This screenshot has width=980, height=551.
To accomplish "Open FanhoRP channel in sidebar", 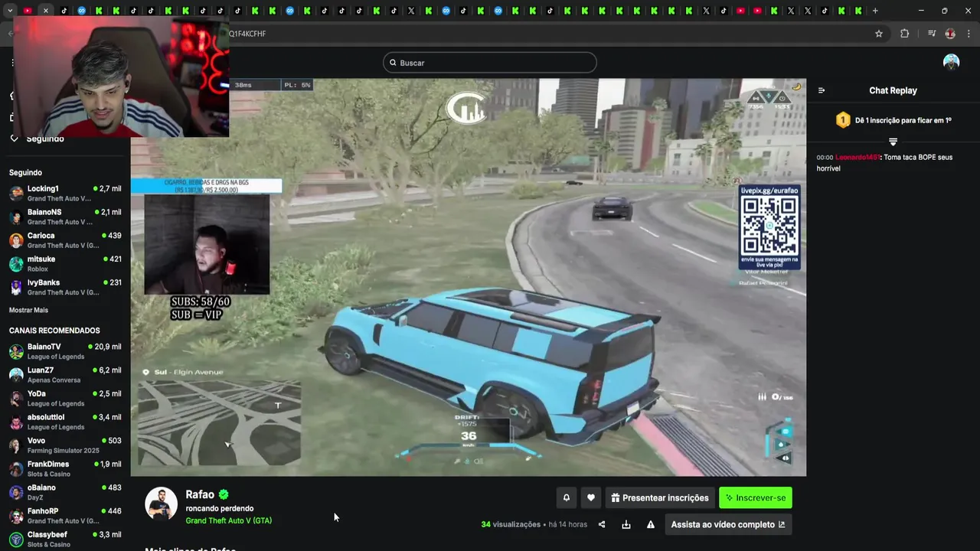I will pyautogui.click(x=65, y=516).
